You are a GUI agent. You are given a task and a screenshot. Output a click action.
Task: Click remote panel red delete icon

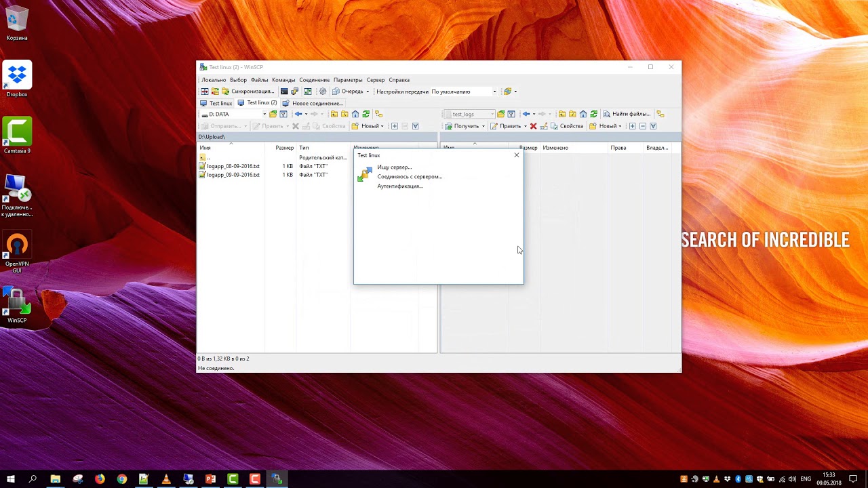pos(534,126)
